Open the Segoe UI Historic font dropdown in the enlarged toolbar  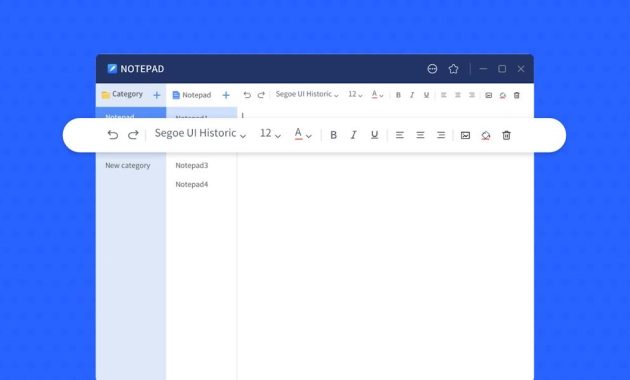[x=200, y=133]
